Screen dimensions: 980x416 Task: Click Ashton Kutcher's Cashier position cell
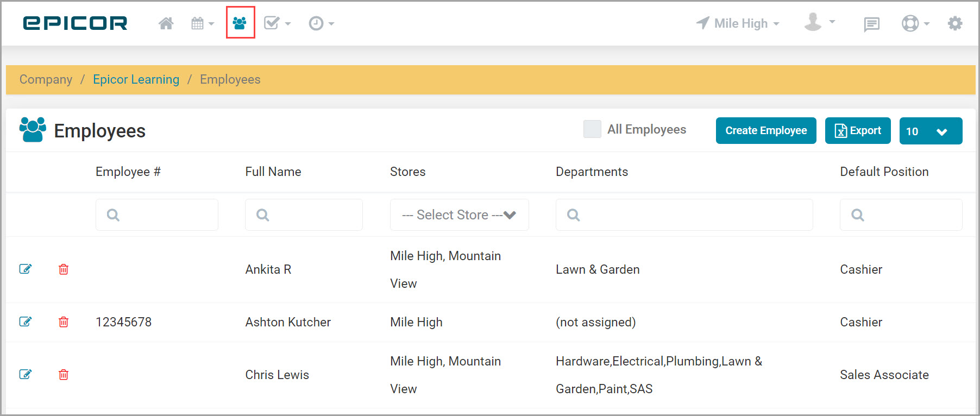pyautogui.click(x=861, y=322)
